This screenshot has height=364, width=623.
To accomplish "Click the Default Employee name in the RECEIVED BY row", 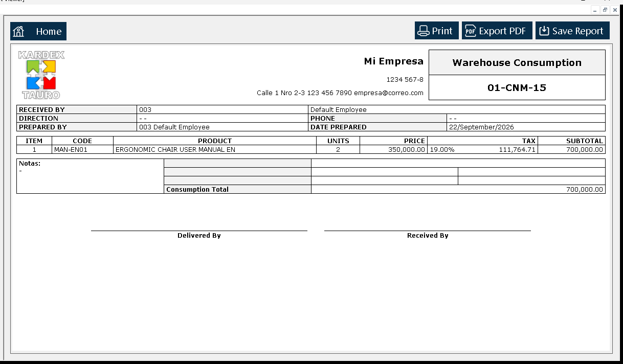I will pyautogui.click(x=339, y=109).
